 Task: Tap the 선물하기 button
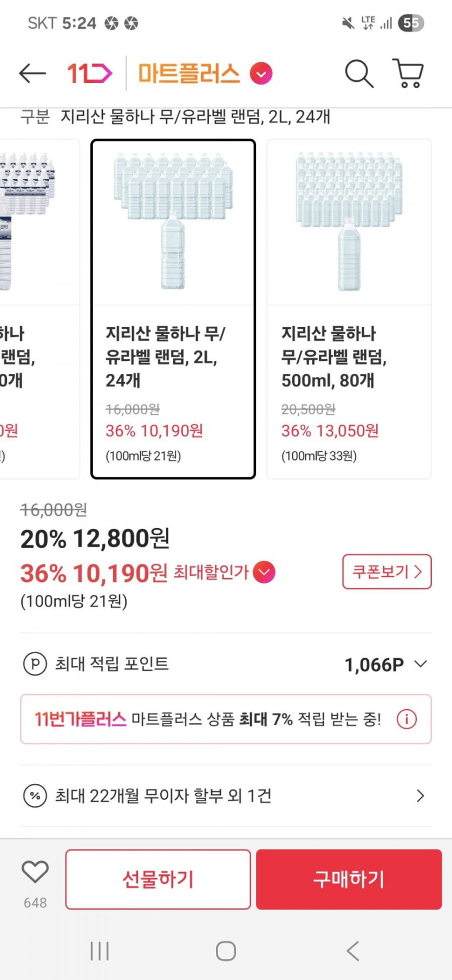[158, 879]
